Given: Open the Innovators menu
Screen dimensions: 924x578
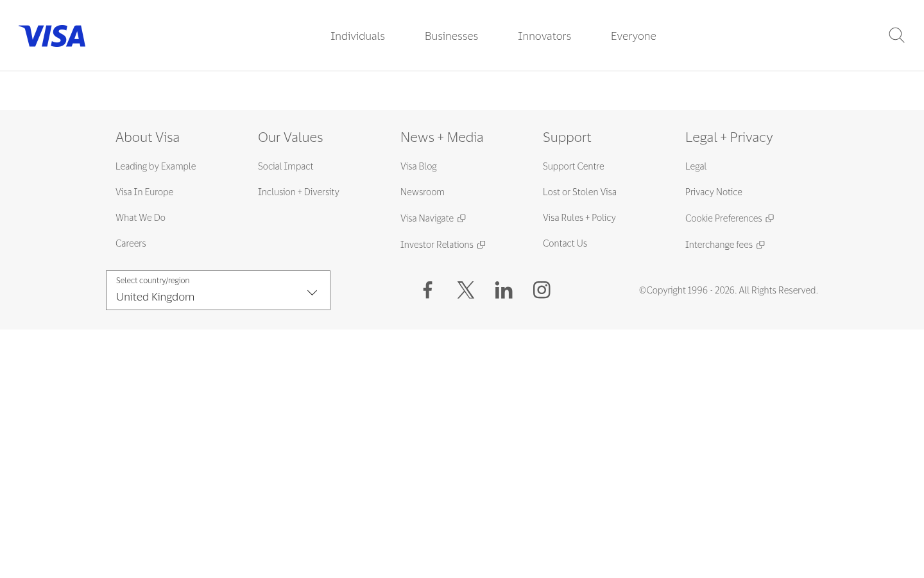Looking at the screenshot, I should point(544,36).
